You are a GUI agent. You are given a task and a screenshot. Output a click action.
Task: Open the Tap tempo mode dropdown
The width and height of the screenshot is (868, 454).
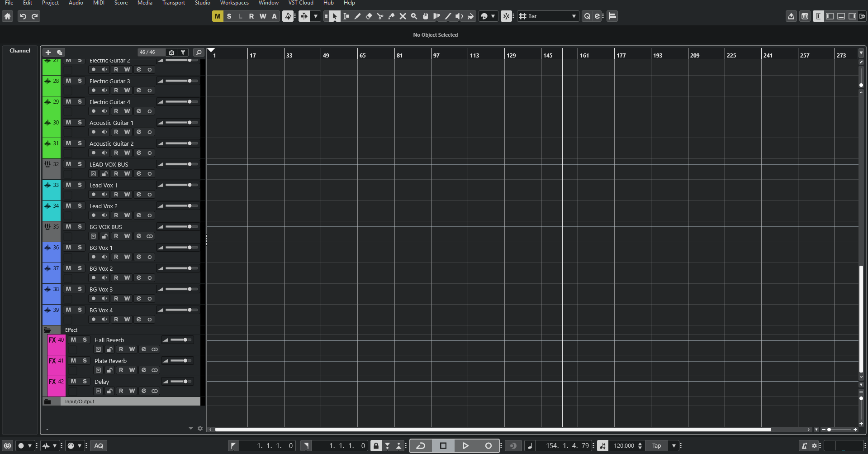[x=674, y=445]
